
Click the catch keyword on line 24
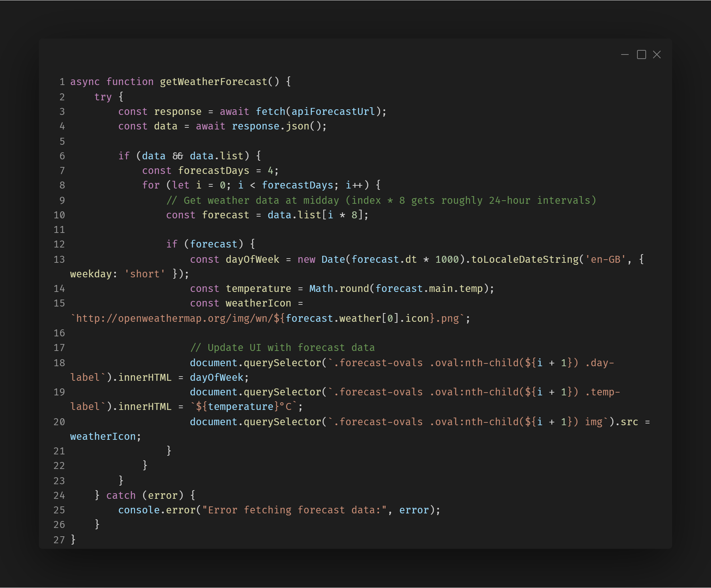pos(121,496)
